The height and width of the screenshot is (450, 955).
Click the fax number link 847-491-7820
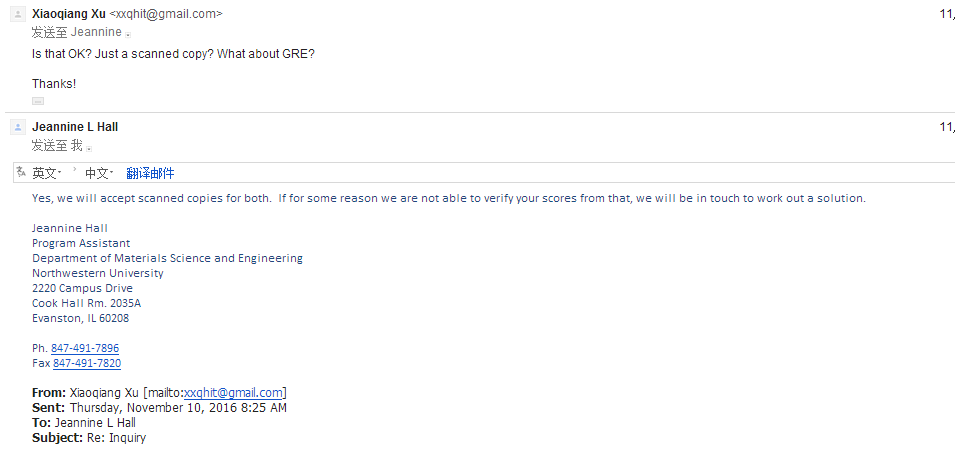87,363
